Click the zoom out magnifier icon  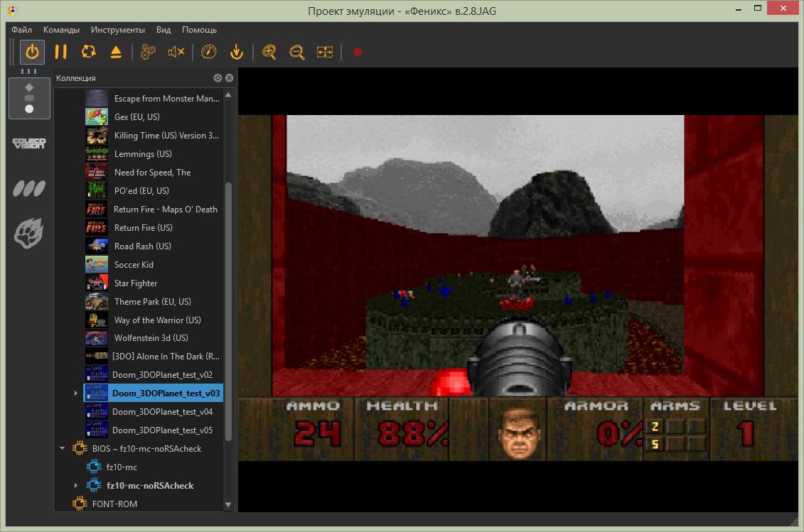[x=297, y=52]
